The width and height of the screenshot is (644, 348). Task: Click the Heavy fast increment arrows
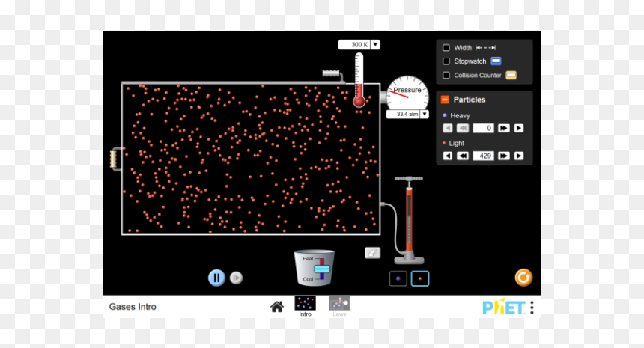pyautogui.click(x=503, y=129)
